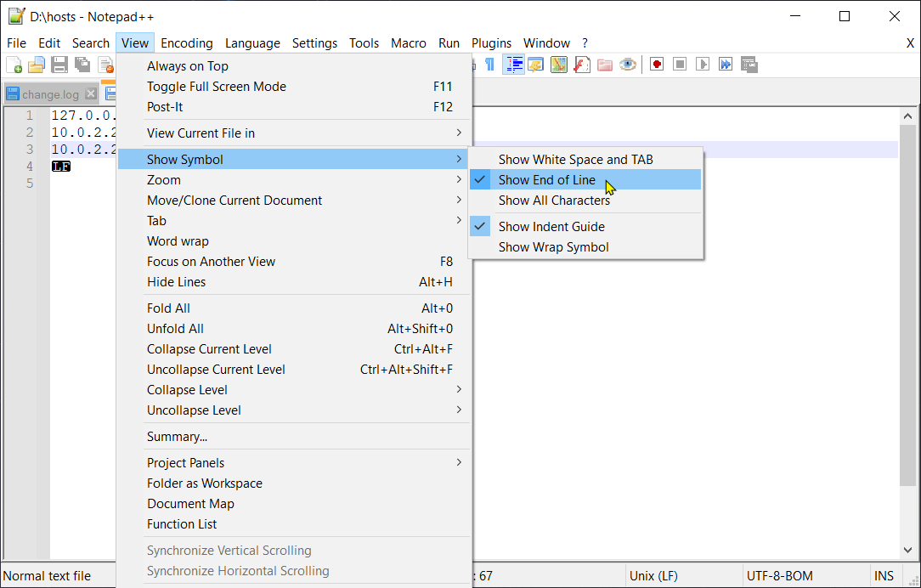This screenshot has height=588, width=921.
Task: Open the Edit menu
Action: click(x=49, y=42)
